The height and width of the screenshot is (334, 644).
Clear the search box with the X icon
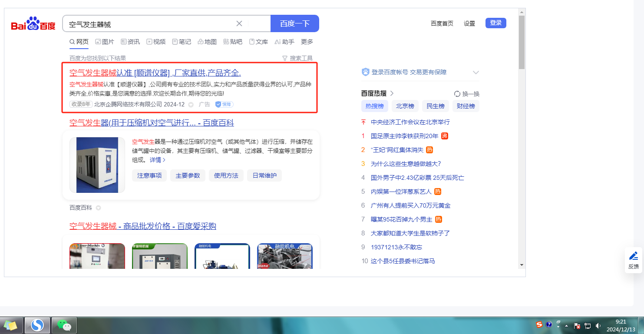239,23
